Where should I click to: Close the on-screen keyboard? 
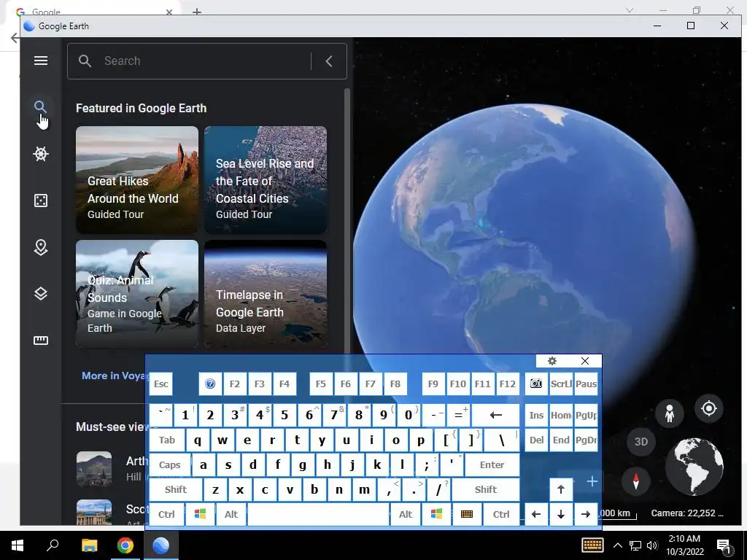[x=585, y=361]
